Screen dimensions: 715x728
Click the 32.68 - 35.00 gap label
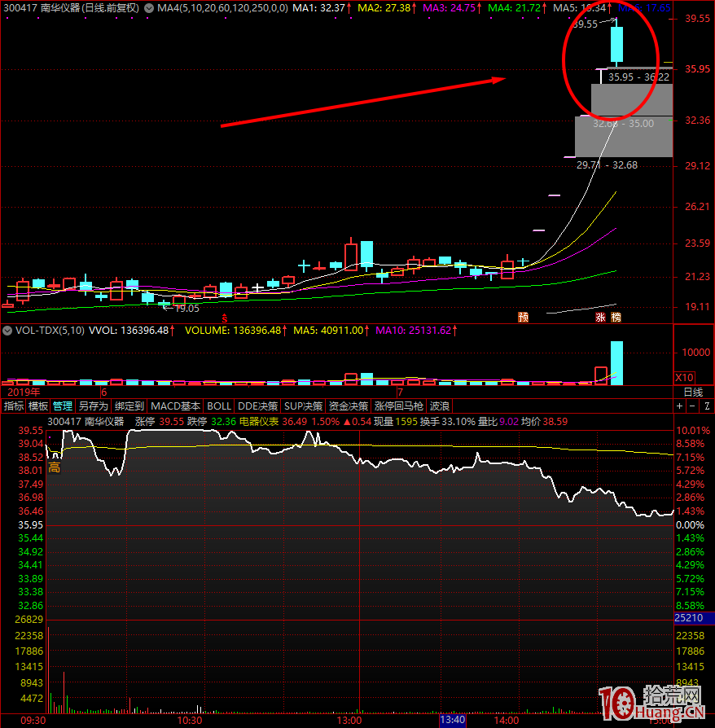coord(623,124)
